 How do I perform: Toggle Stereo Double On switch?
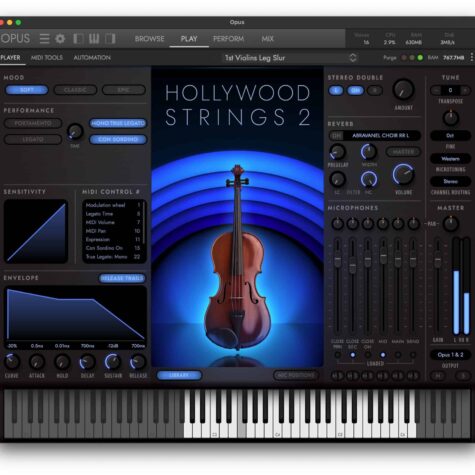[355, 90]
